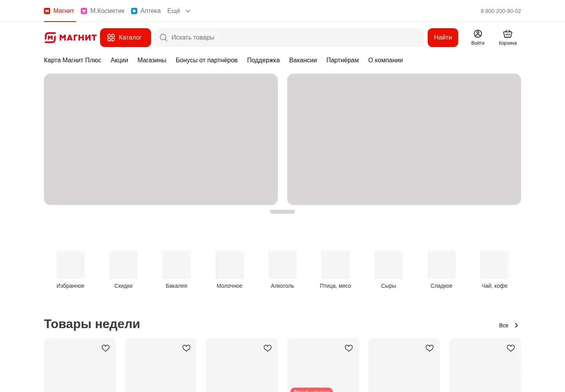Toggle favorite heart on second product card

pyautogui.click(x=186, y=348)
